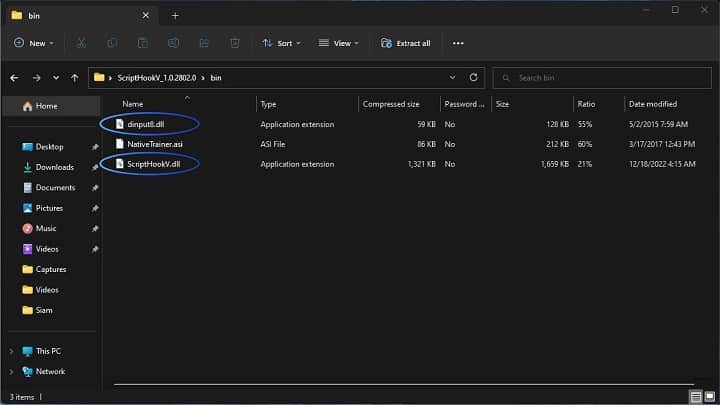Open recent locations chevron
This screenshot has width=720, height=405.
point(56,78)
